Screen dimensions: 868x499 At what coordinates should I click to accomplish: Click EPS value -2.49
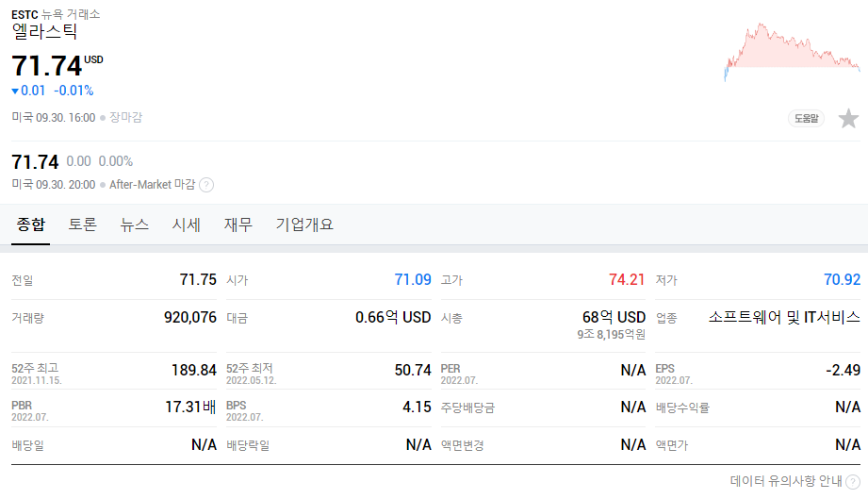click(843, 370)
